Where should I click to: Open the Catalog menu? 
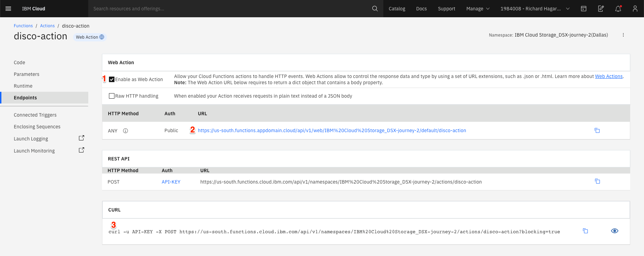click(397, 9)
